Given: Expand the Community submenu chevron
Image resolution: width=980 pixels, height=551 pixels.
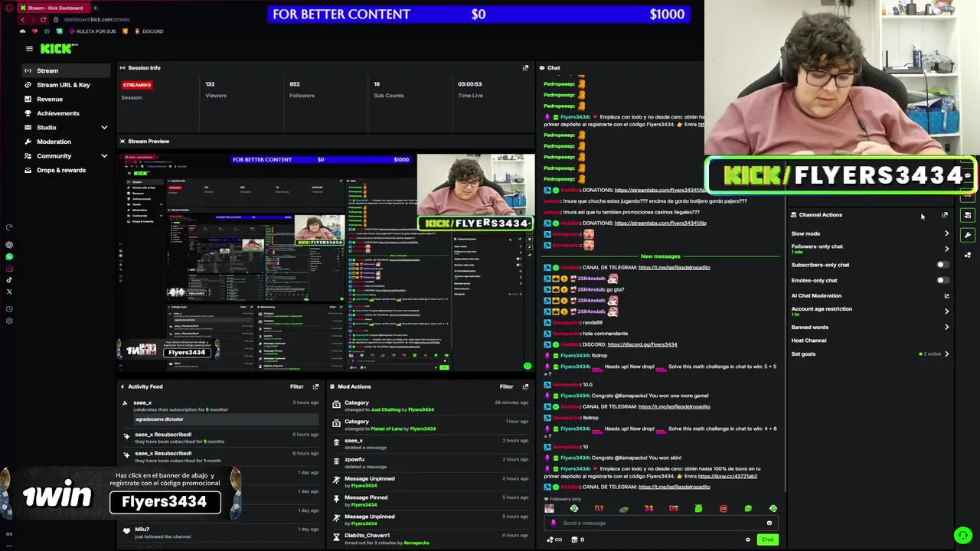Looking at the screenshot, I should point(104,155).
